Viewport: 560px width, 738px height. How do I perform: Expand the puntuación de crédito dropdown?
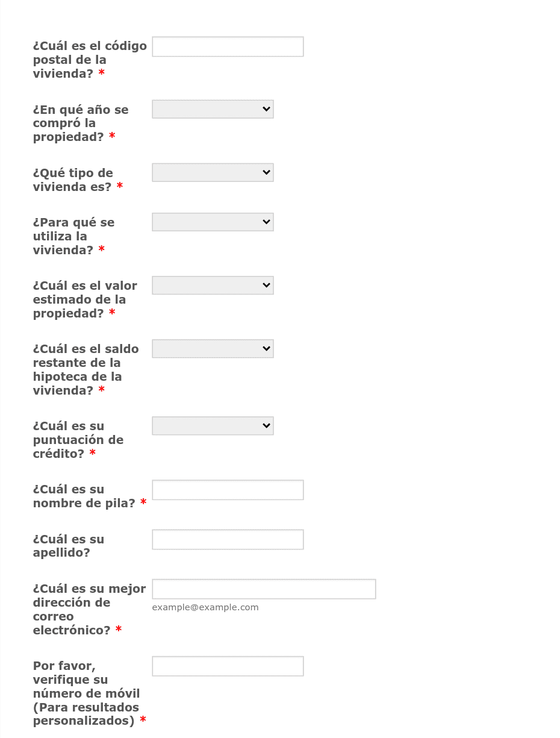213,425
